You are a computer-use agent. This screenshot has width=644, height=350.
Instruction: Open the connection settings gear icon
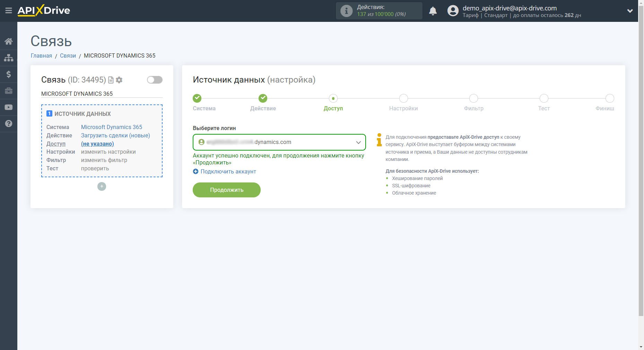coord(119,80)
